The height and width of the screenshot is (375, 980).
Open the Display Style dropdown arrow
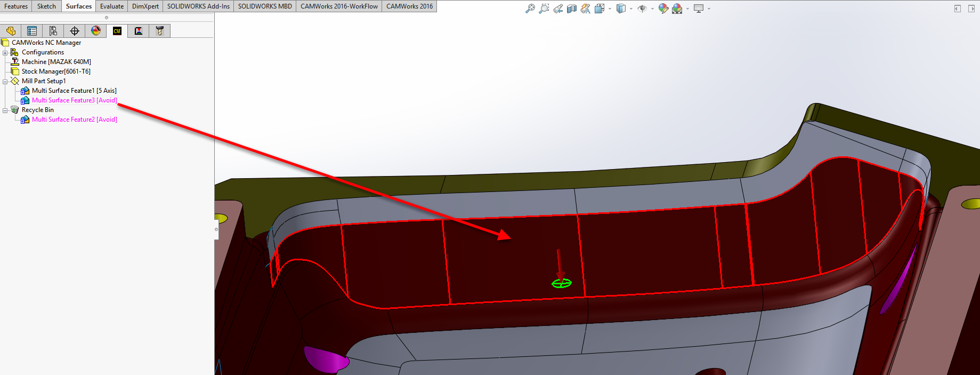(x=631, y=9)
